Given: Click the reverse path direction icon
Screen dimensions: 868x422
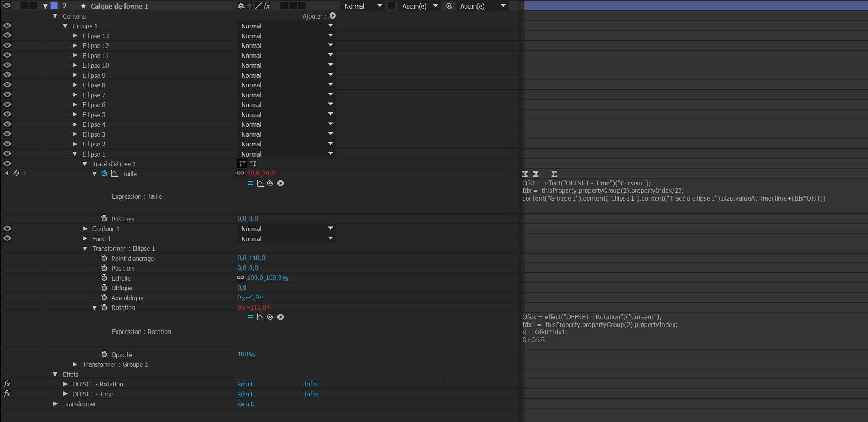Looking at the screenshot, I should tap(253, 163).
